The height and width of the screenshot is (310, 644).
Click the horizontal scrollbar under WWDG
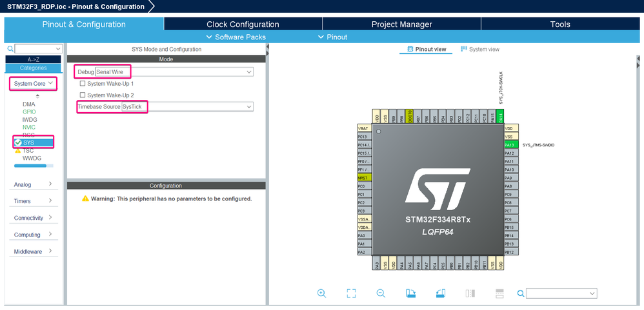[34, 166]
